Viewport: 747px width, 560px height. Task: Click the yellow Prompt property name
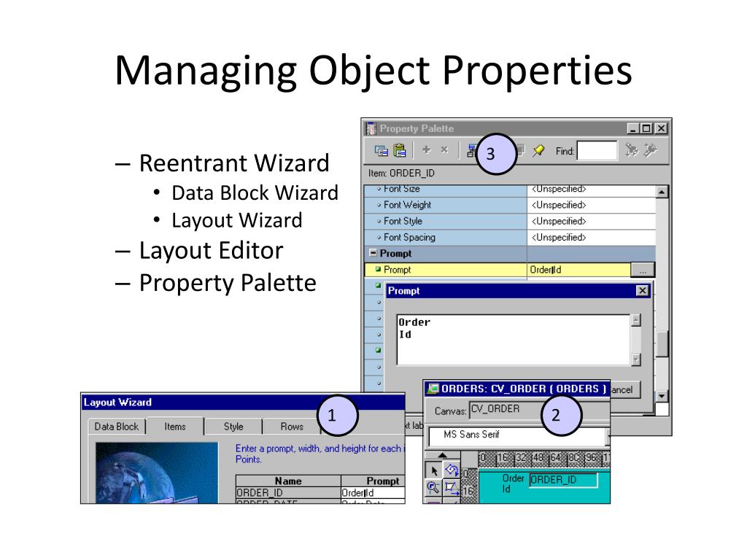tap(398, 270)
